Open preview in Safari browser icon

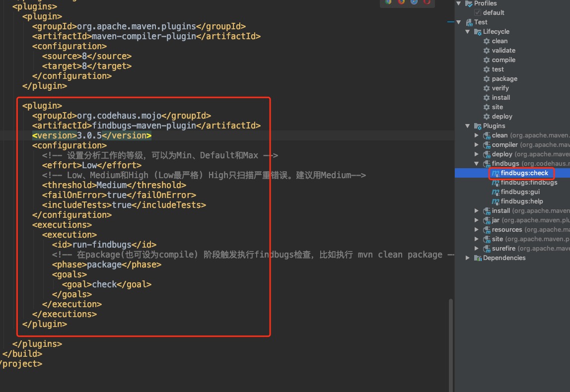(x=414, y=2)
